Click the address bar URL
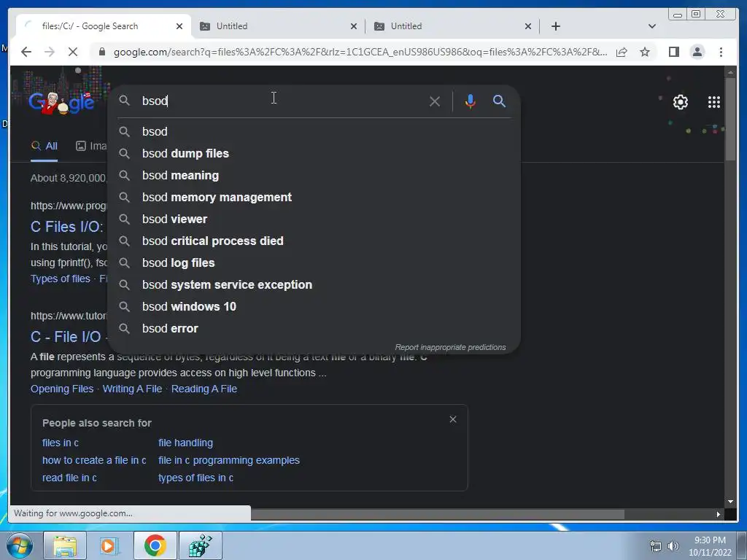Image resolution: width=747 pixels, height=560 pixels. 360,52
